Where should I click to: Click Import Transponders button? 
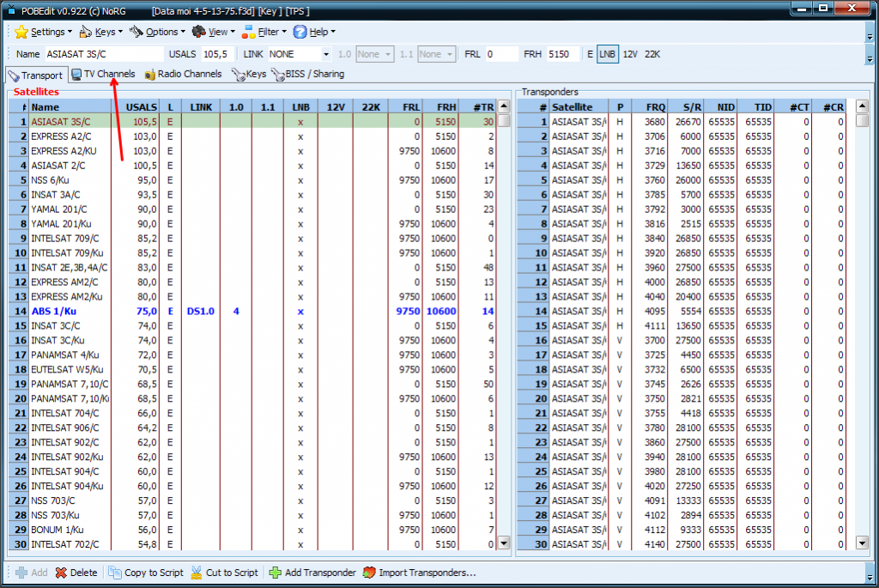tap(419, 573)
